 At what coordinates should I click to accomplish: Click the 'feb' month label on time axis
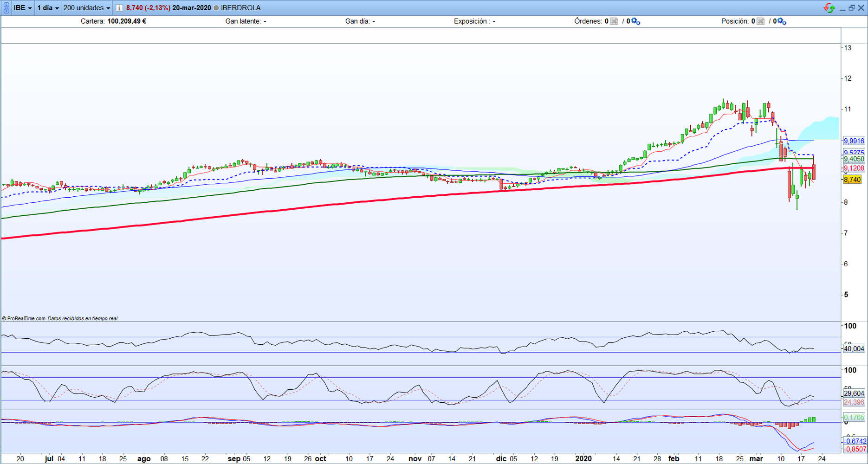tap(674, 459)
